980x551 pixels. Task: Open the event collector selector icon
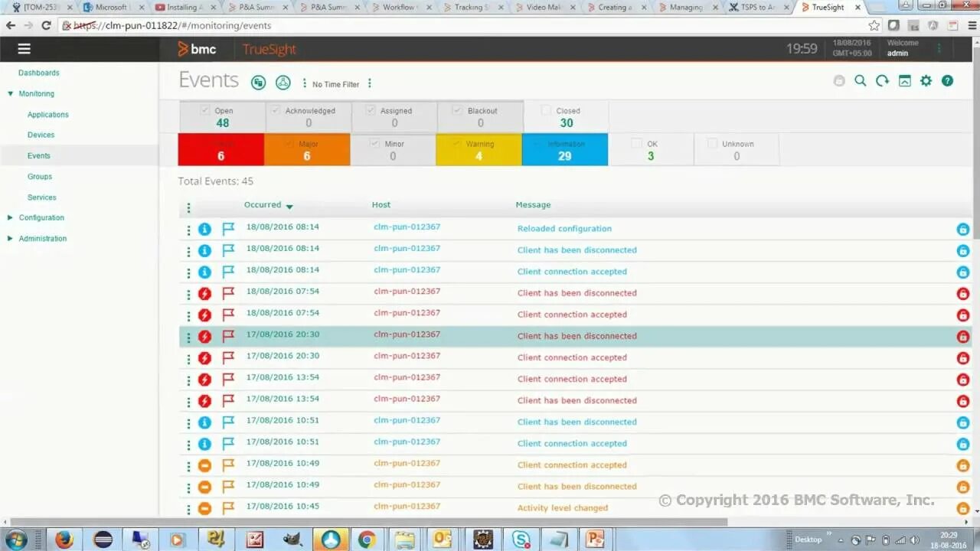click(x=259, y=83)
